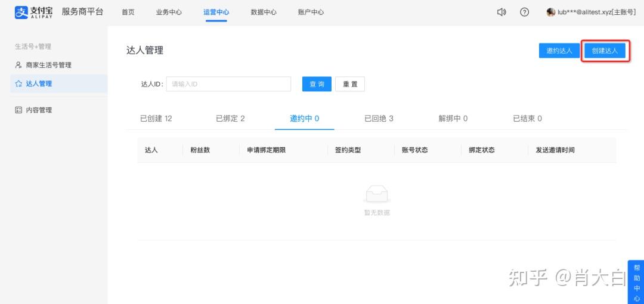Image resolution: width=644 pixels, height=304 pixels.
Task: Switch to the 已结束 0 tab
Action: click(x=527, y=119)
